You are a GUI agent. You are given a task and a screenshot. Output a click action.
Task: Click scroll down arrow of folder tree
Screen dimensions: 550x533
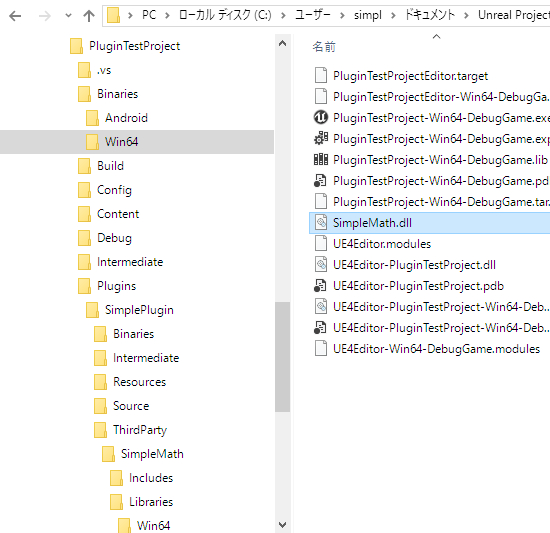[x=283, y=525]
